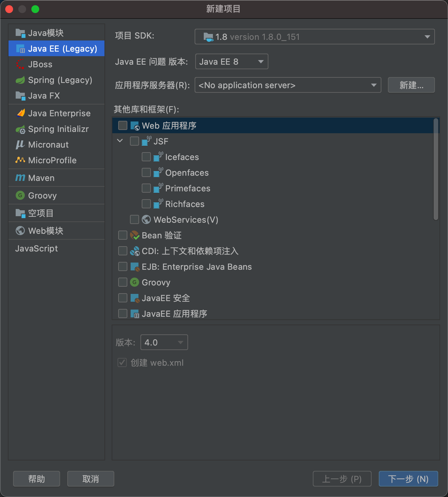Viewport: 448px width, 497px height.
Task: Select the JavaScript sidebar entry
Action: coord(36,248)
